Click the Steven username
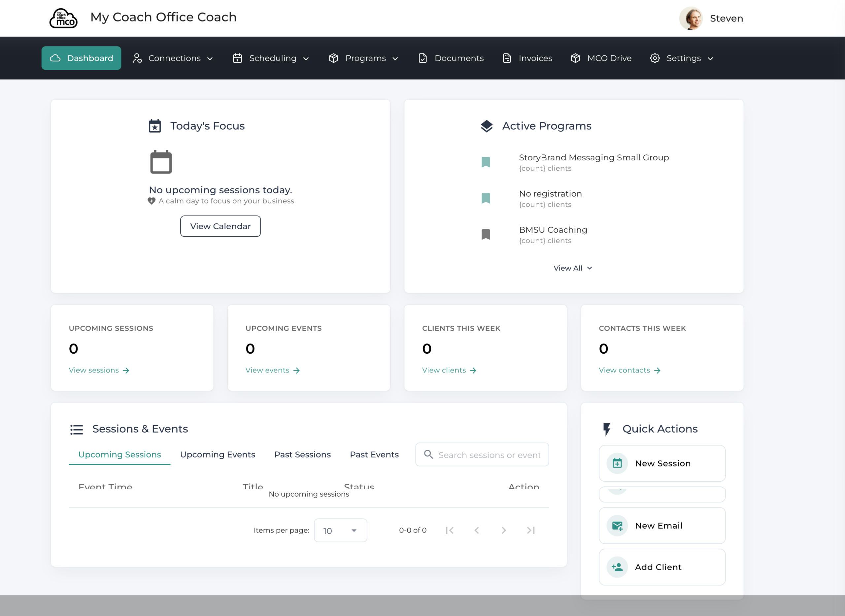The image size is (845, 616). [x=726, y=18]
